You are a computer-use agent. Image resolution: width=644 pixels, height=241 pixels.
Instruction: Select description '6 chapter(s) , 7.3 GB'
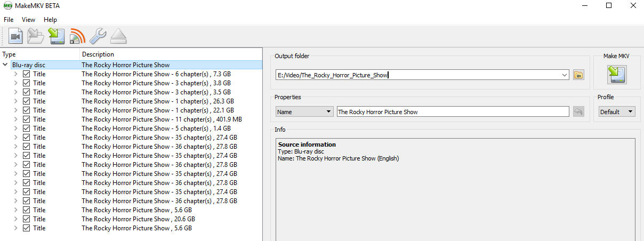(x=156, y=74)
